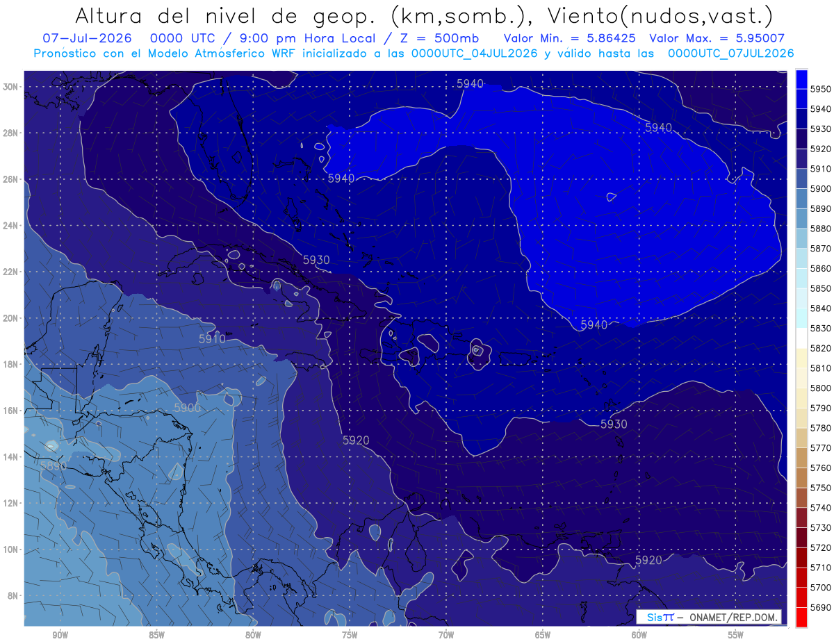Click 'Valor Min. = 5.86425' text
Screen dimensions: 834x644
(x=571, y=38)
